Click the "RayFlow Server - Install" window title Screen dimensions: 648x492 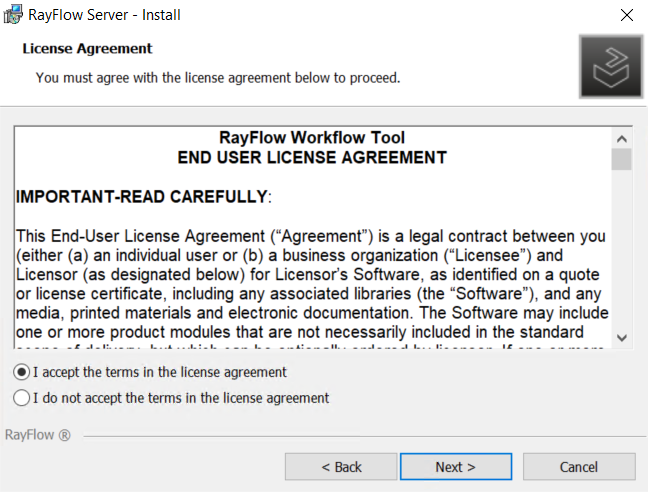click(x=104, y=15)
